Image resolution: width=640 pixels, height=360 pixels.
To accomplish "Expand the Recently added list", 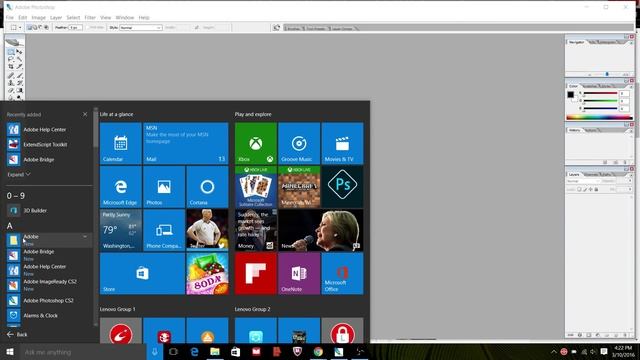I will coord(19,174).
